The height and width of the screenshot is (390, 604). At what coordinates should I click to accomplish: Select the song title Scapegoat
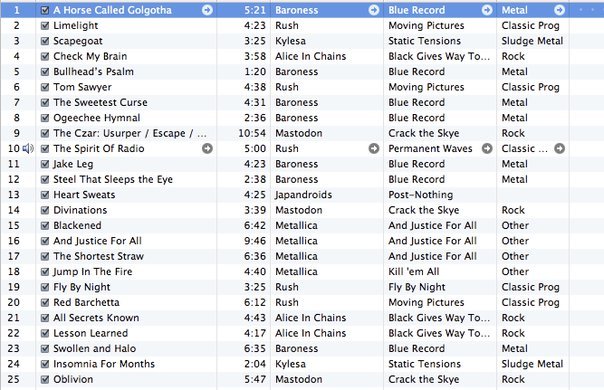78,41
